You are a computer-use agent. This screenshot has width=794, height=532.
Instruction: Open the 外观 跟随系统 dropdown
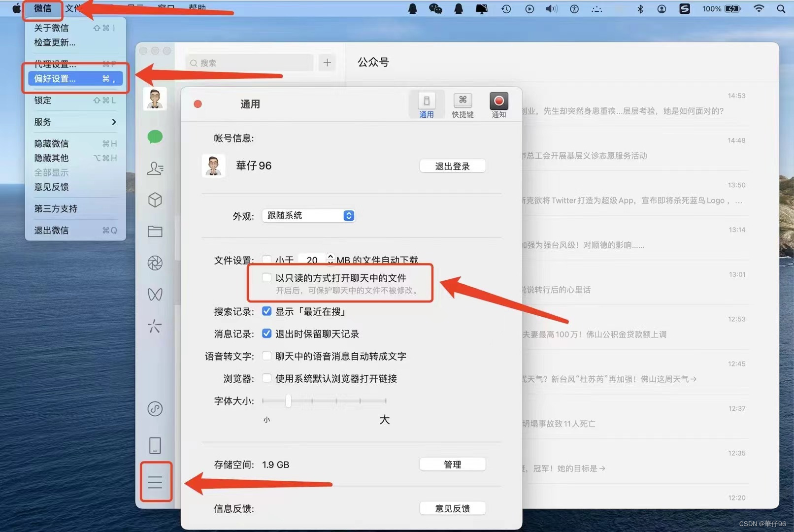pyautogui.click(x=308, y=215)
